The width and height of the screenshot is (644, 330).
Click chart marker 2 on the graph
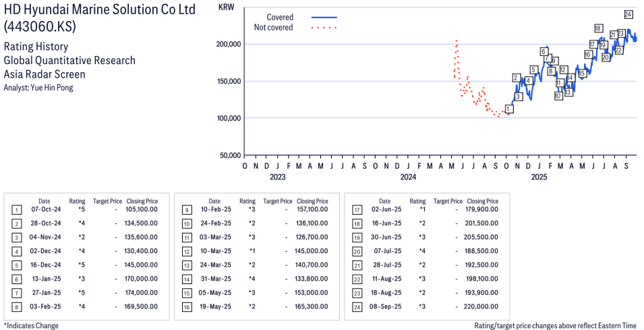[x=516, y=78]
